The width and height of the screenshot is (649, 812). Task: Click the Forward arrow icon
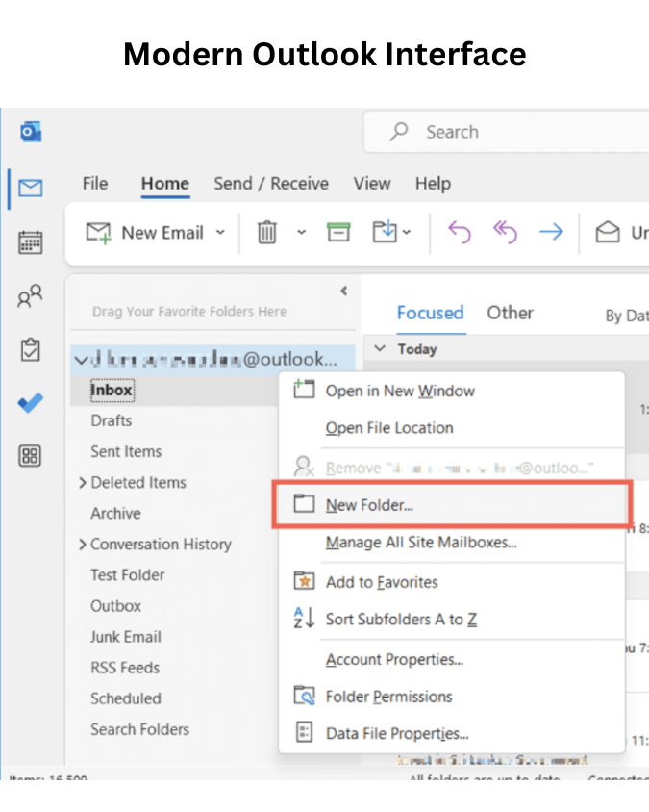[x=551, y=232]
